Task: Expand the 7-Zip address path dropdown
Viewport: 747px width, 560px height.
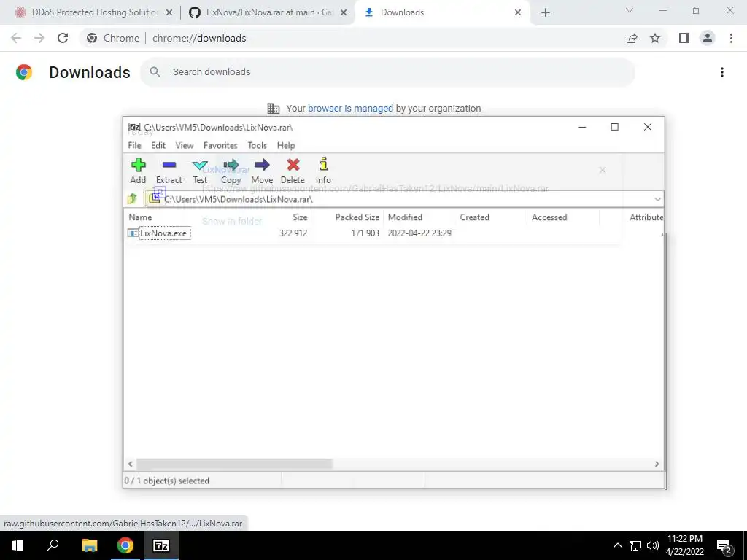Action: (x=657, y=199)
